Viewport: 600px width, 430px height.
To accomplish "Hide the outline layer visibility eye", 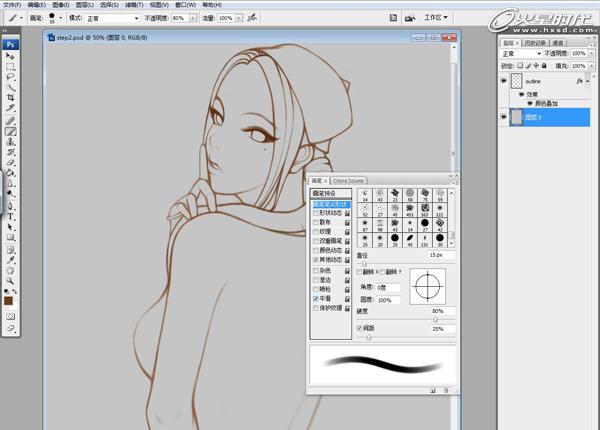I will [x=504, y=81].
